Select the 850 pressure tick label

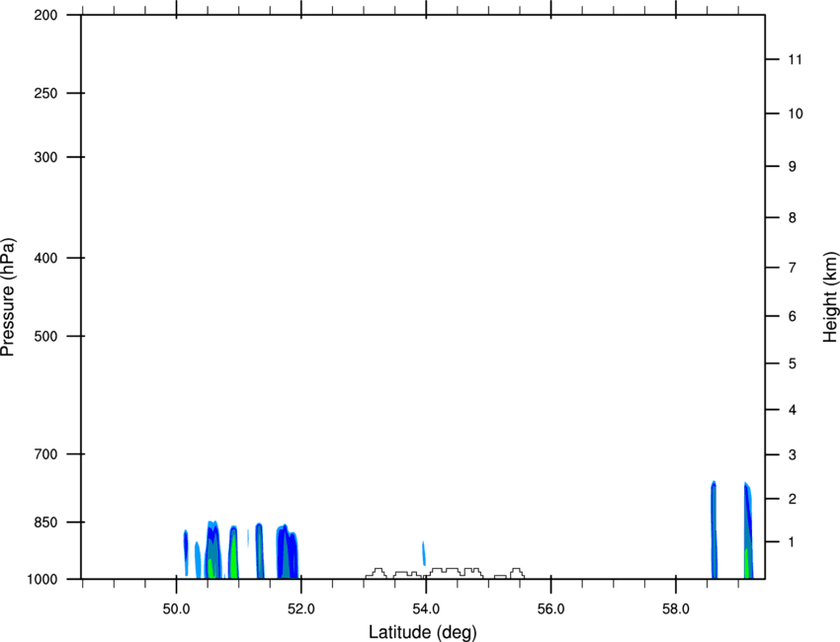tap(45, 522)
